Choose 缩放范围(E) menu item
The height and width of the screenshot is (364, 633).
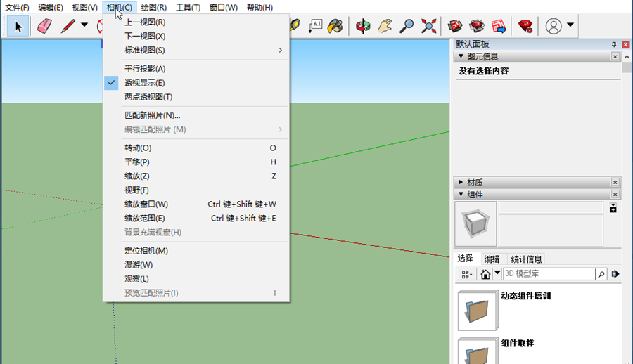click(x=196, y=219)
